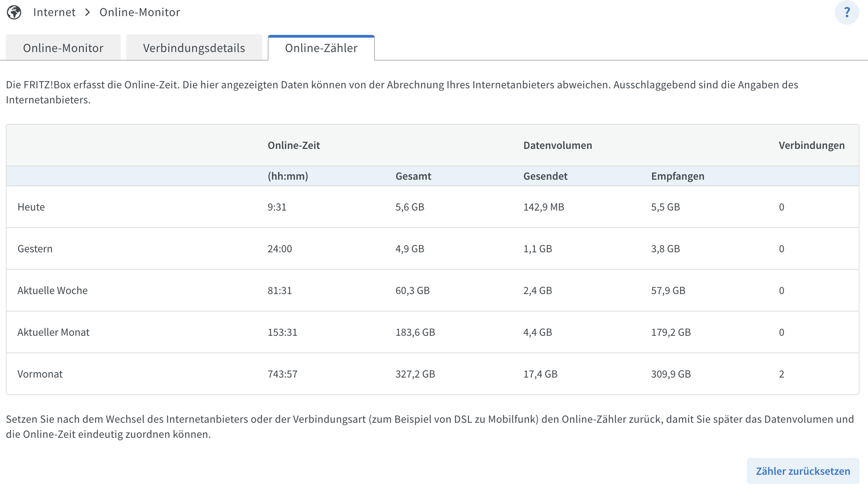Click the Gesendet subheader

point(545,176)
